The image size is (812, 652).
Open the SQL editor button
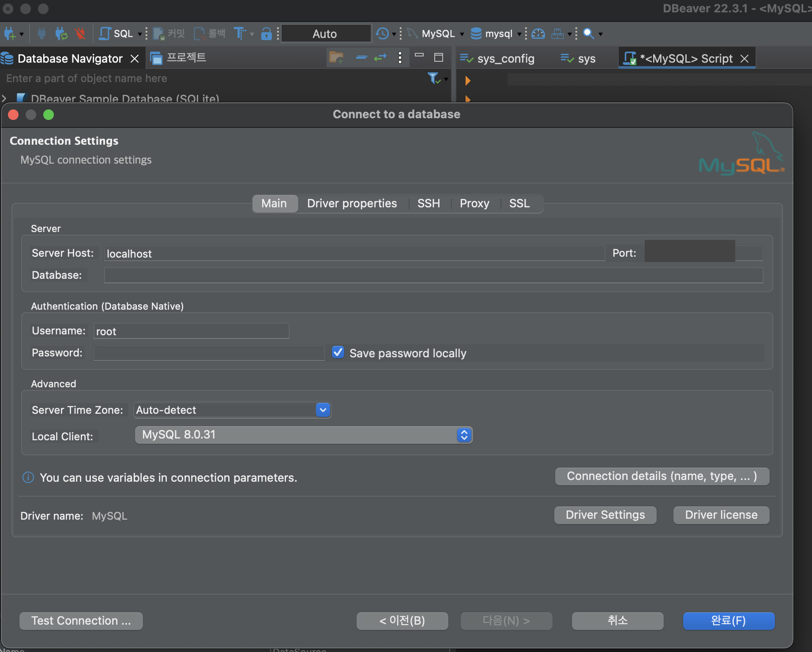(x=116, y=34)
